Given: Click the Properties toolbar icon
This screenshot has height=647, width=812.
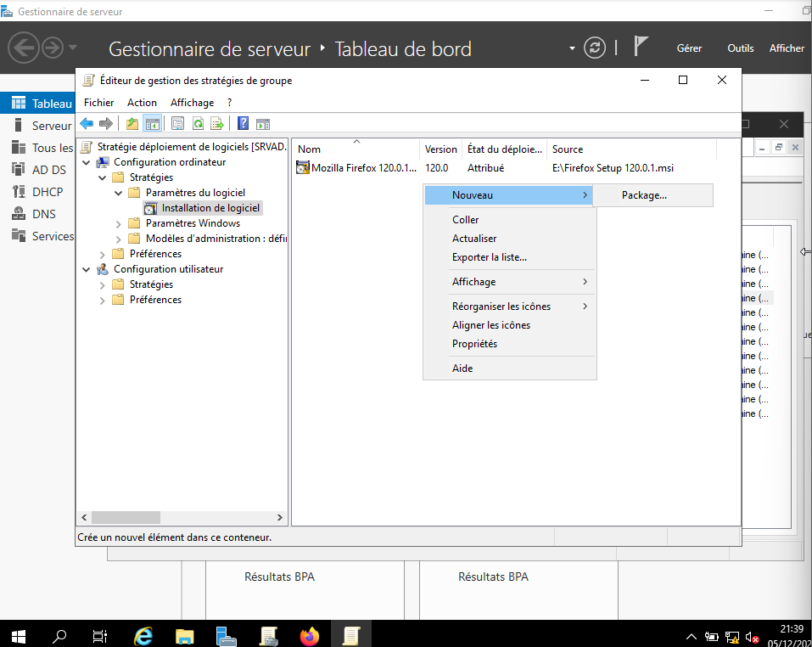Looking at the screenshot, I should click(177, 124).
